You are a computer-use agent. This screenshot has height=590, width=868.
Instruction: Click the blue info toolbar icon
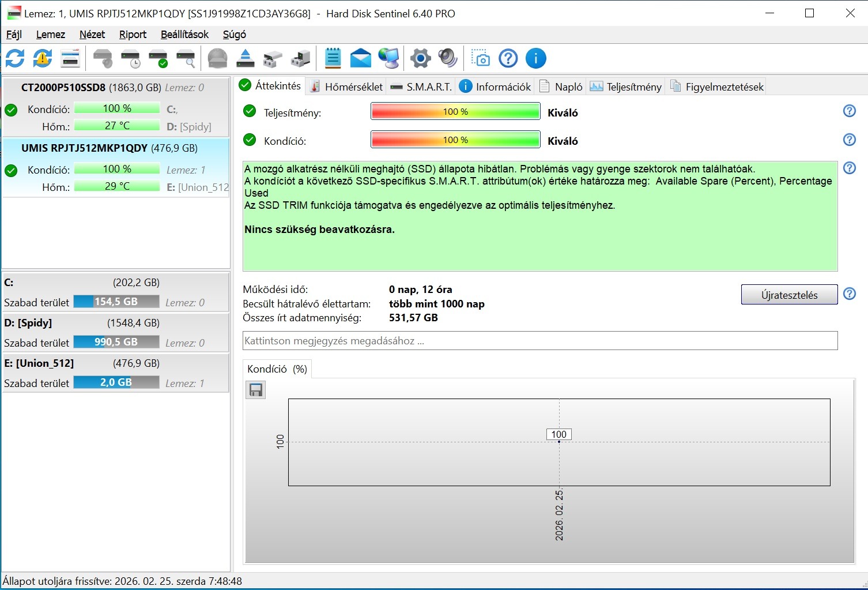click(x=536, y=58)
